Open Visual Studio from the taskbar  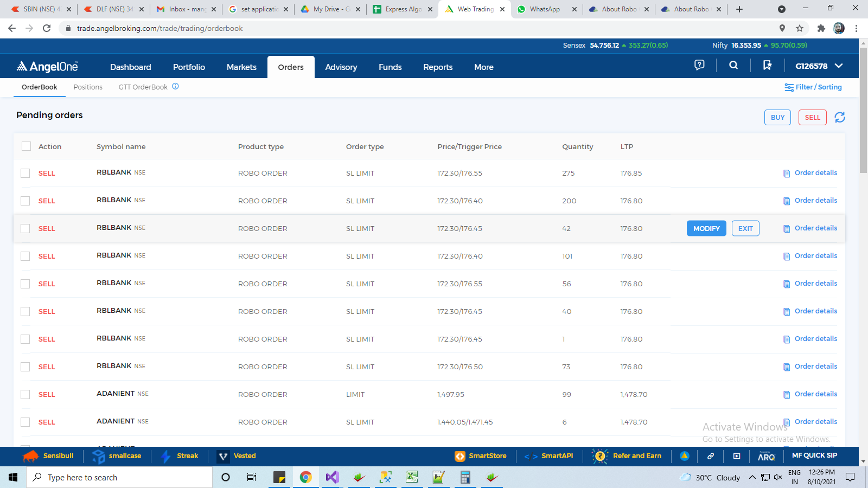coord(333,477)
